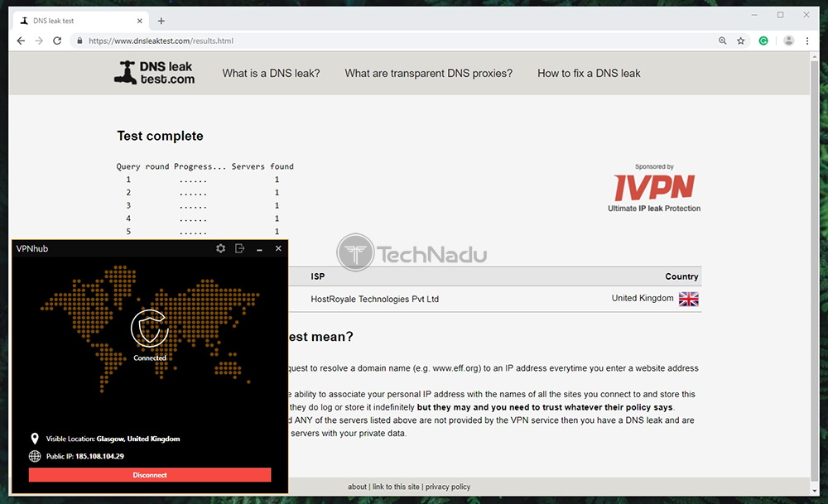828x504 pixels.
Task: Click the 'United Kingdom' country cell
Action: pos(643,298)
